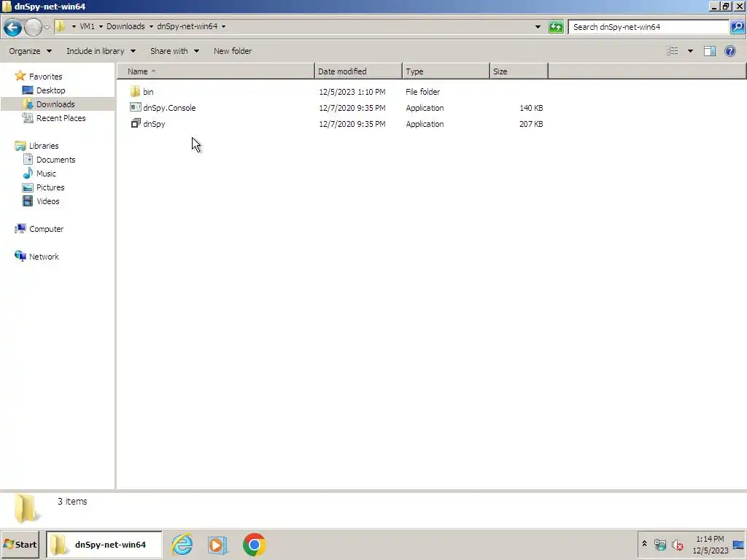This screenshot has width=747, height=560.
Task: Open the Organize menu
Action: (30, 51)
